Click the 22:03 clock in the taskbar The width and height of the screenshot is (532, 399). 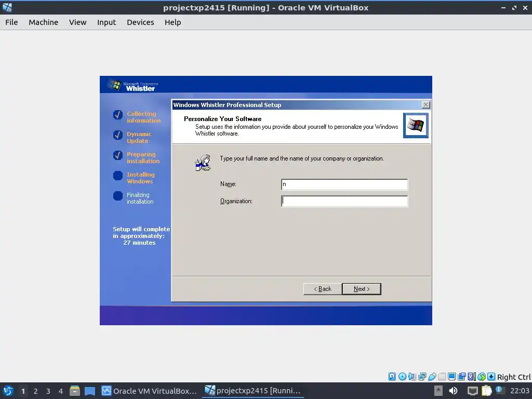pos(520,391)
